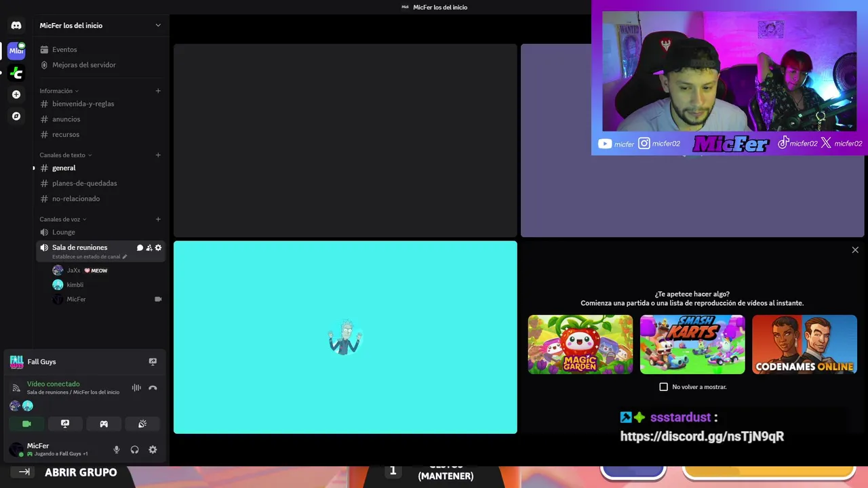Click Establece un estado de canal
The width and height of the screenshot is (868, 488).
pos(90,257)
